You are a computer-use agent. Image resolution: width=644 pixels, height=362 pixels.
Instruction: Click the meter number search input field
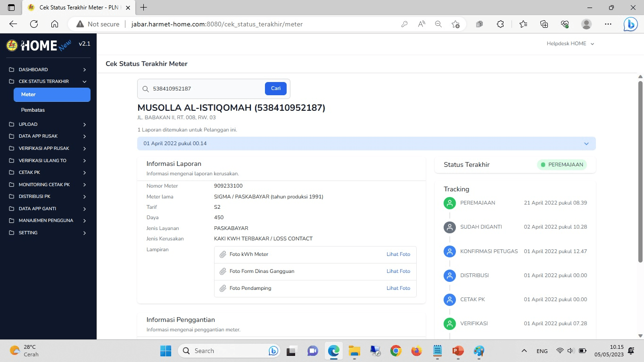click(206, 89)
